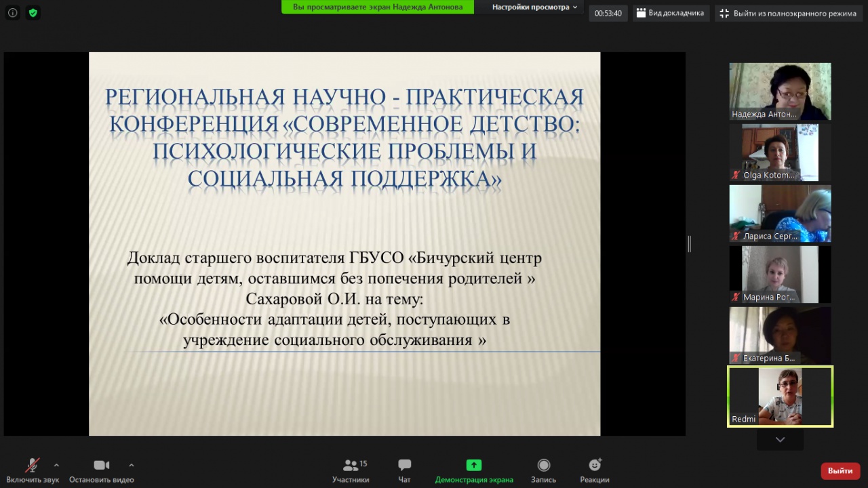Click the divider handle beside shared screen
The height and width of the screenshot is (488, 868).
point(689,244)
